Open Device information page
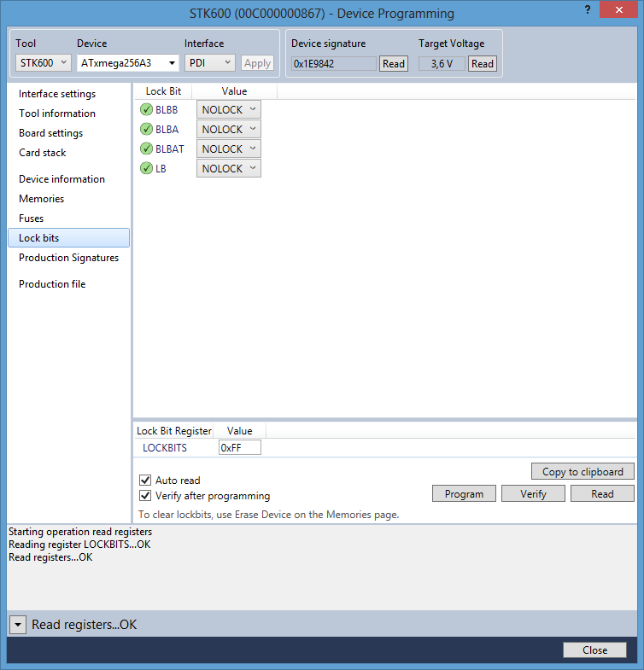This screenshot has width=644, height=670. [62, 179]
